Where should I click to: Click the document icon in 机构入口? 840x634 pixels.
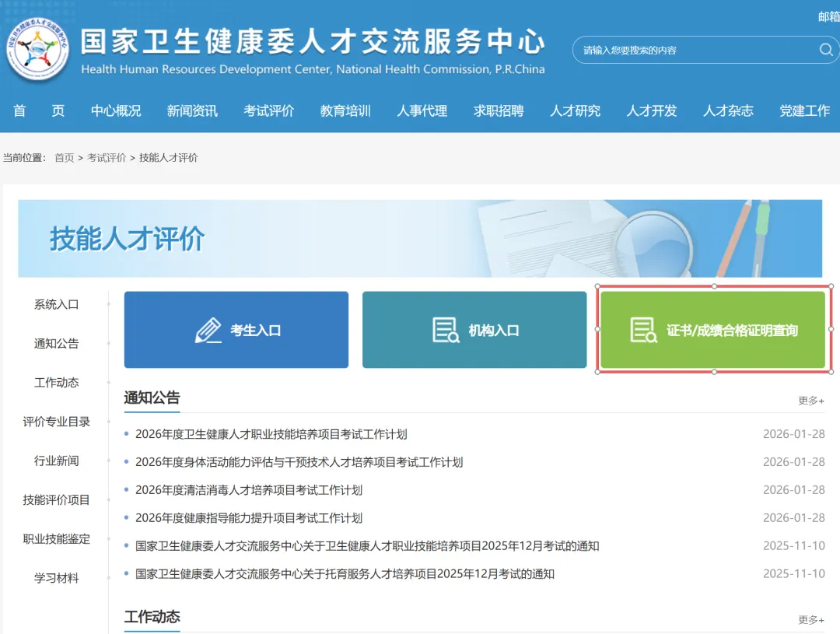pos(446,330)
